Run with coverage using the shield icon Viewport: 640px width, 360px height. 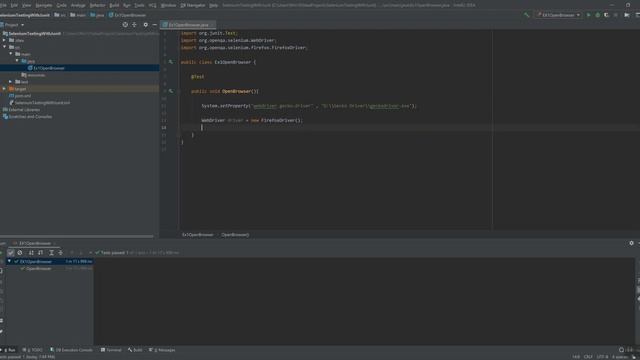[607, 15]
